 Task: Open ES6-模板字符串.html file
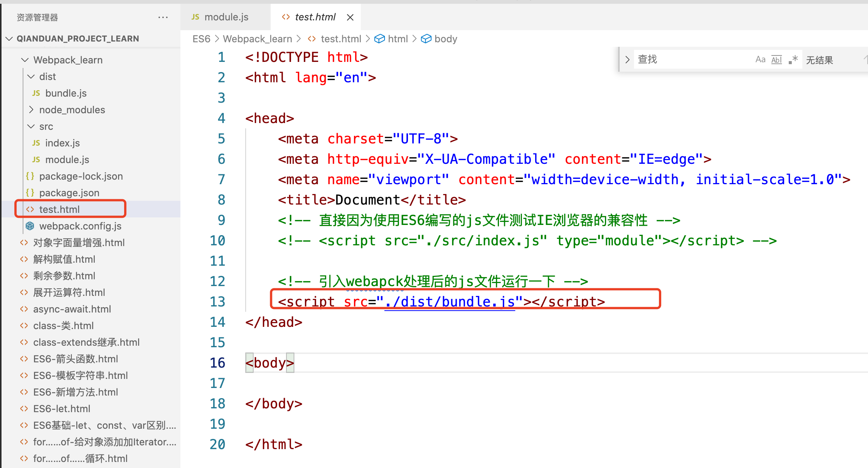pos(80,376)
